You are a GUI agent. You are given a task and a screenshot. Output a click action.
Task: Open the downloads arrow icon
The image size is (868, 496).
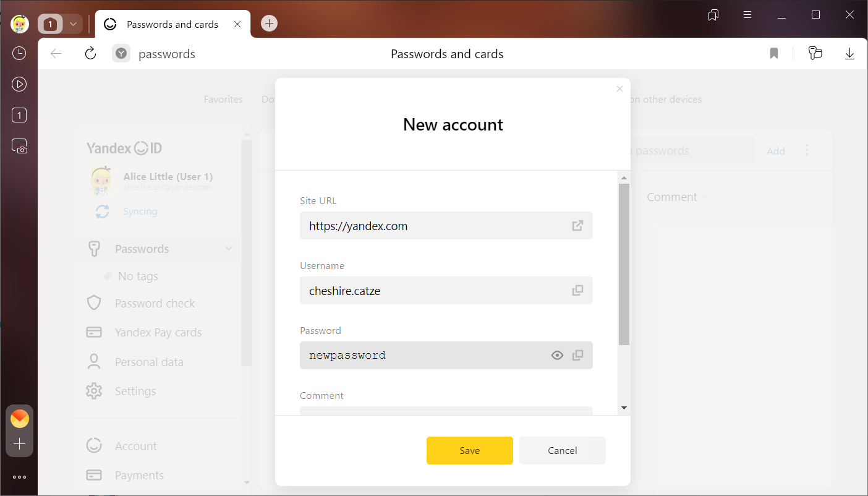849,54
